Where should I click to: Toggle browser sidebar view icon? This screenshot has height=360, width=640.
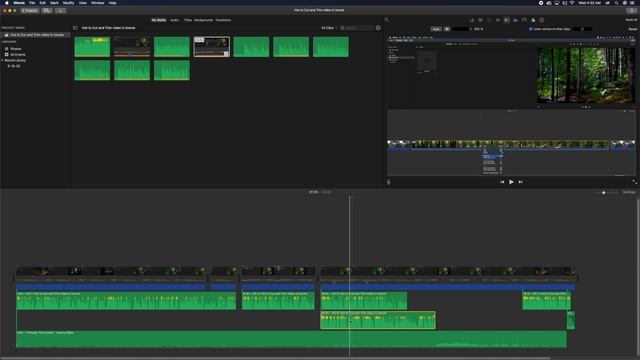(75, 28)
